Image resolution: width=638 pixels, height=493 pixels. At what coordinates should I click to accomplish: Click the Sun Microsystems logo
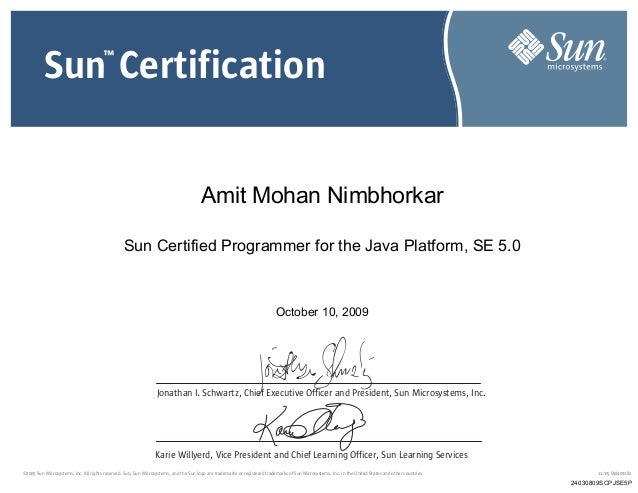pyautogui.click(x=557, y=50)
